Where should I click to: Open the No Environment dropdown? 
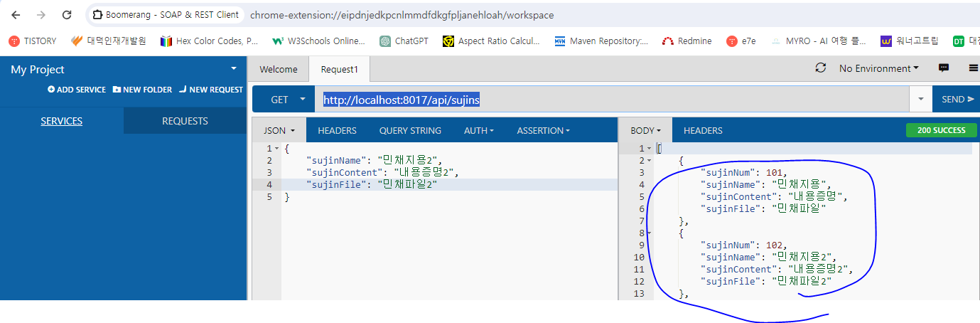(x=878, y=68)
